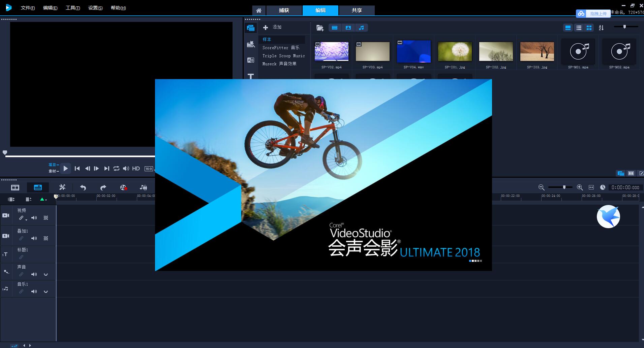Jump to the End of the preview

106,168
